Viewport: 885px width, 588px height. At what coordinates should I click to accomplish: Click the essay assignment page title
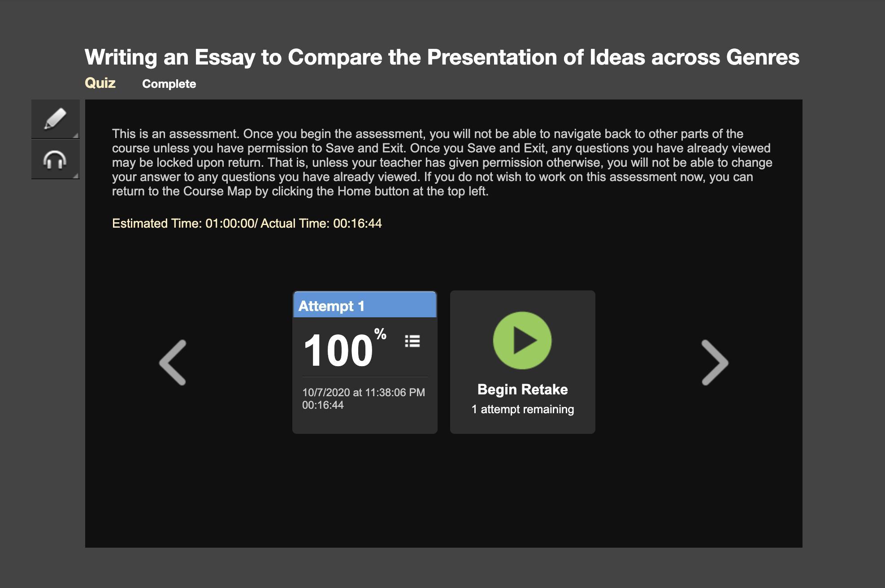[x=442, y=57]
